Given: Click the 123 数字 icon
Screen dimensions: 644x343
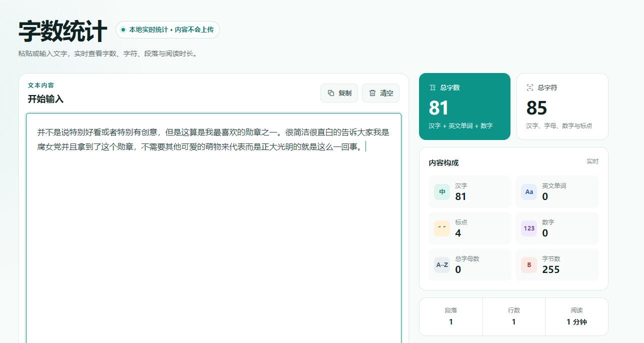Looking at the screenshot, I should tap(529, 228).
